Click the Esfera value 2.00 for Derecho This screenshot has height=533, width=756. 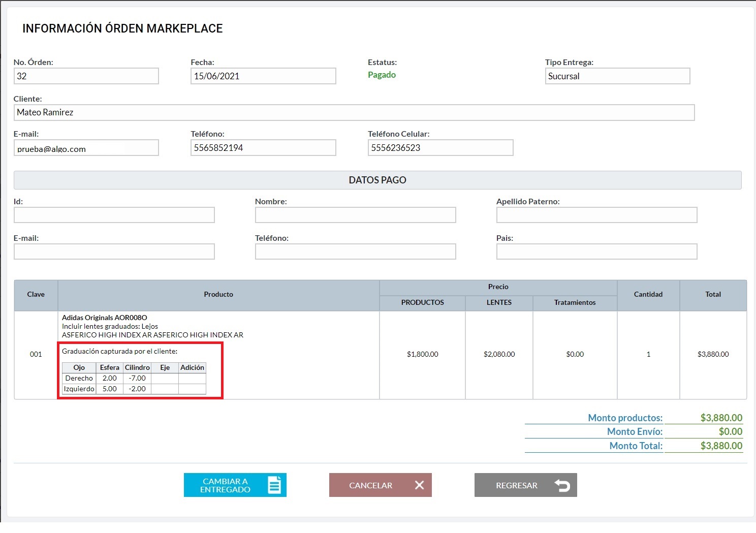[x=110, y=379]
